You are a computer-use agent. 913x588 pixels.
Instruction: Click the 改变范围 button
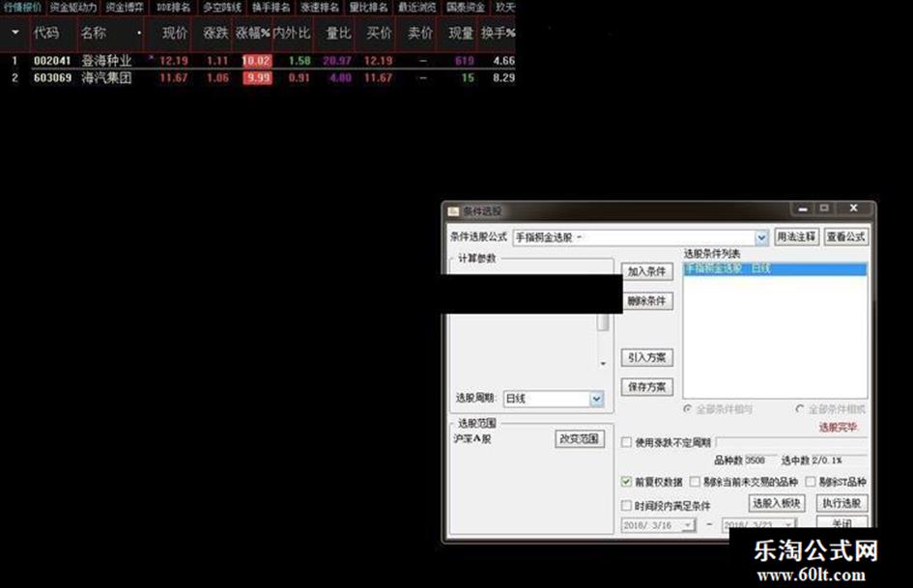580,439
